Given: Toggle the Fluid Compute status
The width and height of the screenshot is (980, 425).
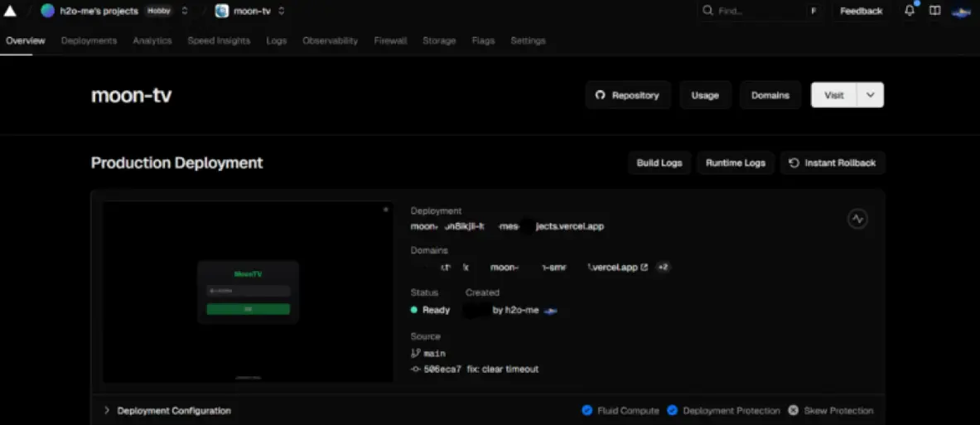Looking at the screenshot, I should click(x=587, y=410).
